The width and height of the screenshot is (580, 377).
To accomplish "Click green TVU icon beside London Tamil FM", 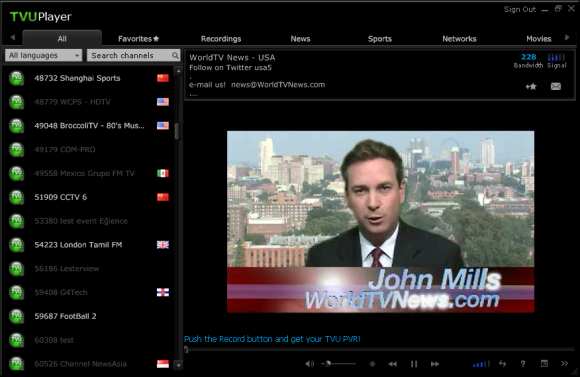I will 16,245.
